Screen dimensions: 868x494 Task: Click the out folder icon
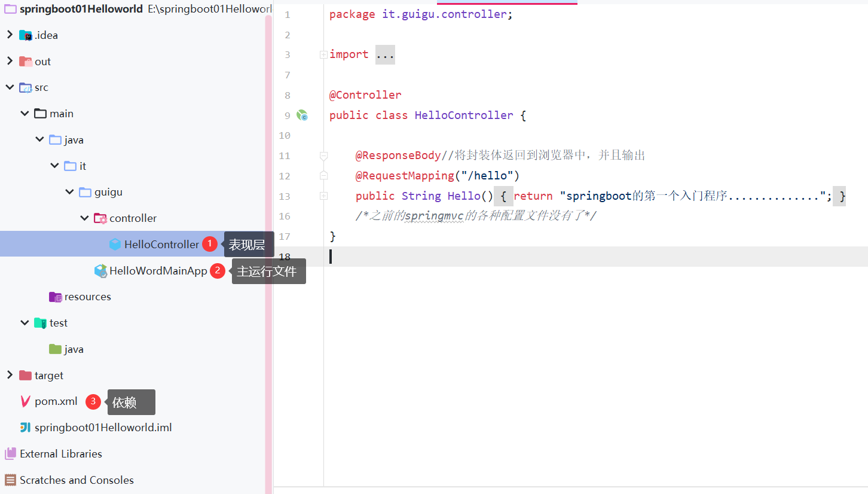(x=25, y=61)
